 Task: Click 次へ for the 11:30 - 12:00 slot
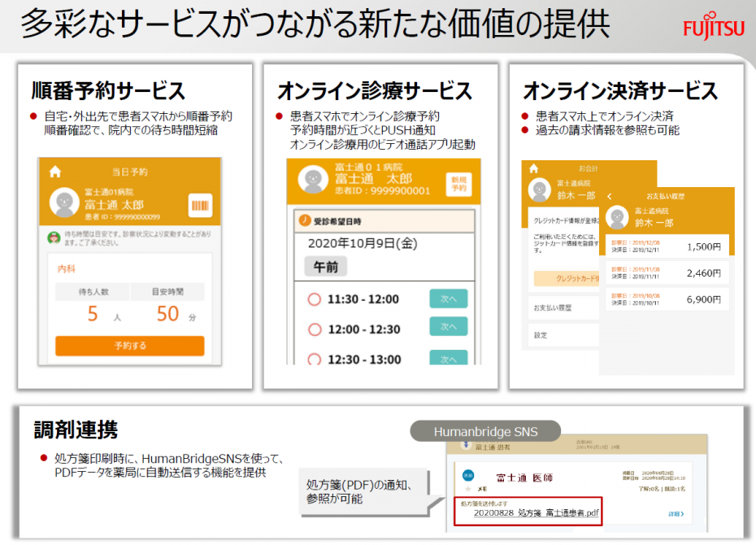click(x=449, y=299)
